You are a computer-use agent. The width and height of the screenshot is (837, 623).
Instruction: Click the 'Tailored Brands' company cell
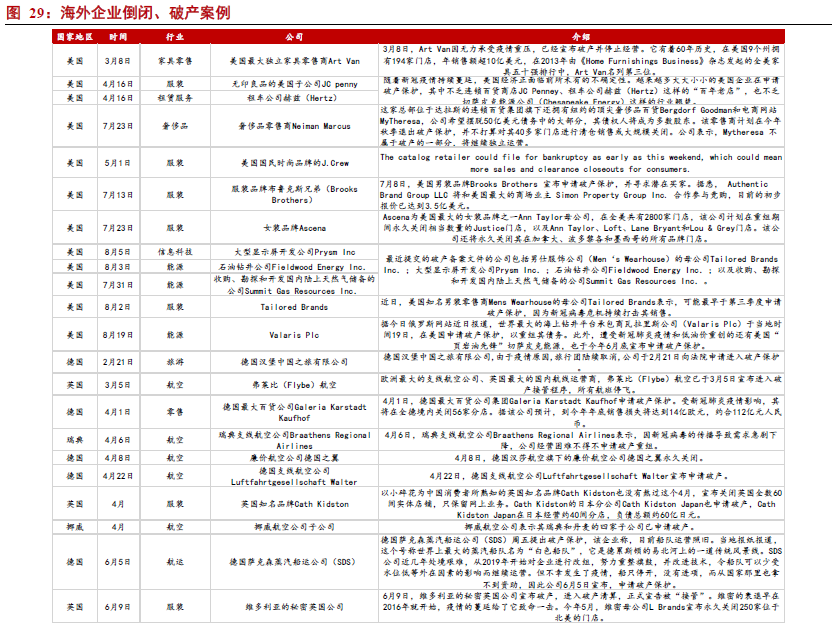click(294, 307)
